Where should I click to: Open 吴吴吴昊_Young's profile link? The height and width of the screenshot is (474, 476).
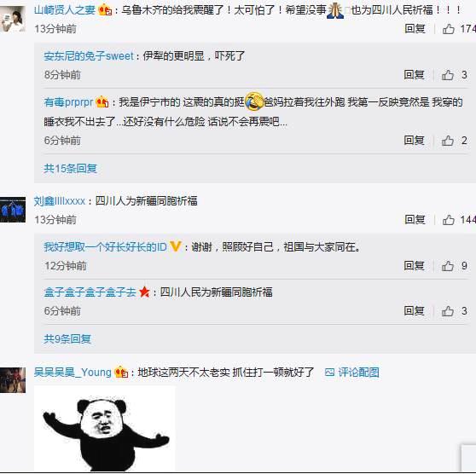(x=73, y=372)
